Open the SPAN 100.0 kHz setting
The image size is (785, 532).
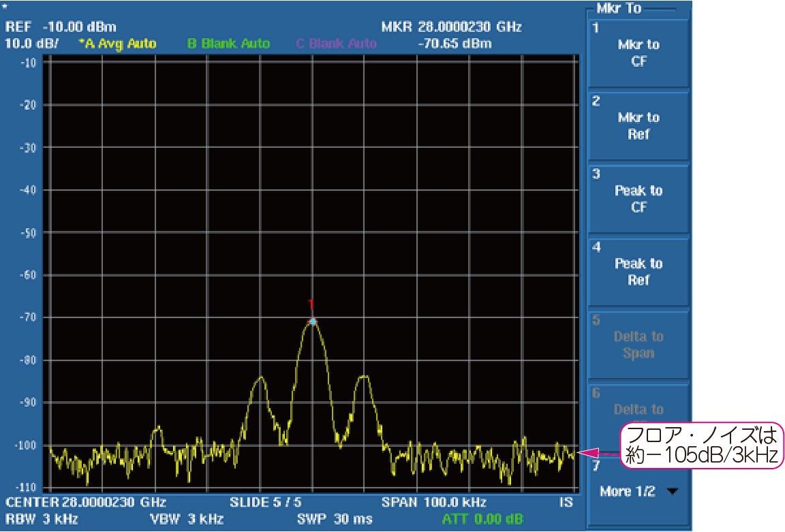(x=433, y=503)
